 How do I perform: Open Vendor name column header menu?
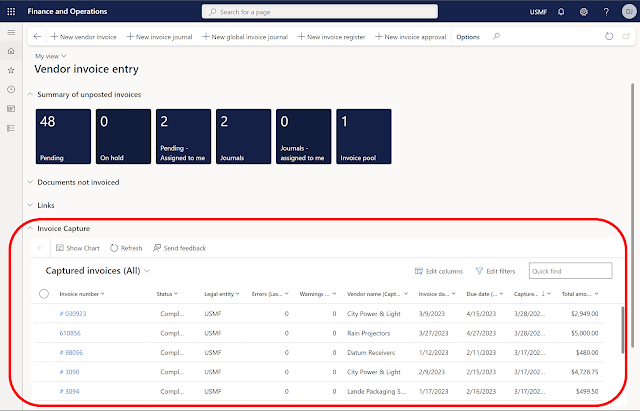pos(377,294)
